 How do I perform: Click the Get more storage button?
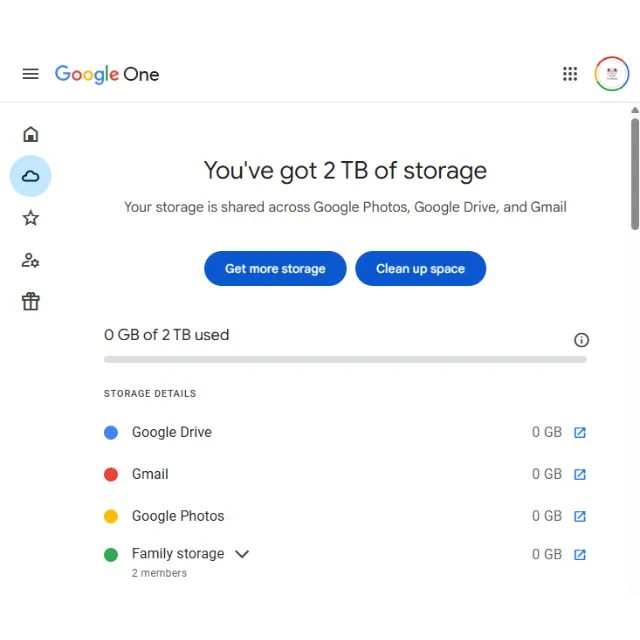click(x=275, y=269)
